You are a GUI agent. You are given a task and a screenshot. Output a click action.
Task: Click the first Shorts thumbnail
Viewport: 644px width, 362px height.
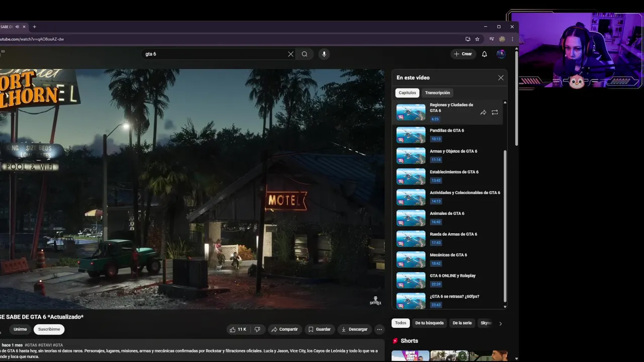point(411,356)
